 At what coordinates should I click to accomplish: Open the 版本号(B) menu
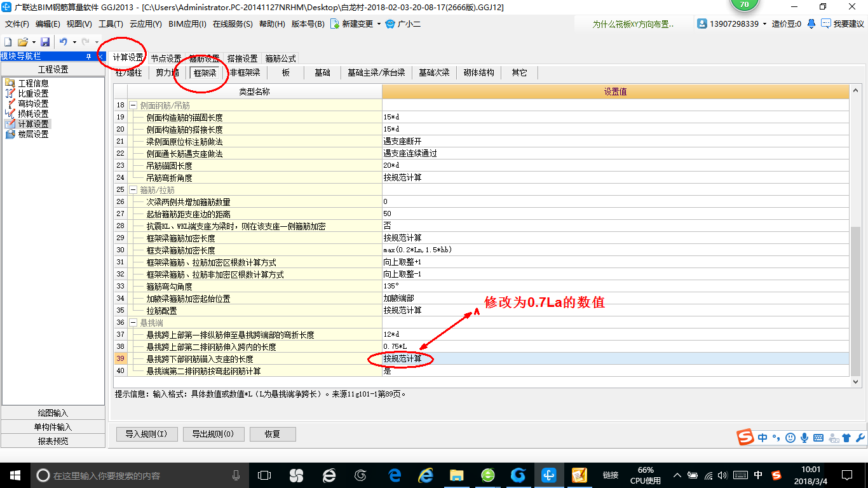click(308, 24)
